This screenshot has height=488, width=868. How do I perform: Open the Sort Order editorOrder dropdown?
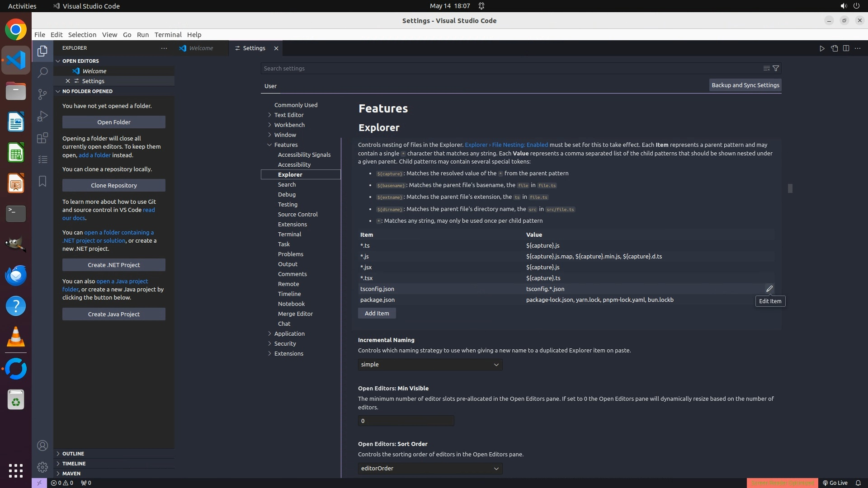(x=430, y=469)
